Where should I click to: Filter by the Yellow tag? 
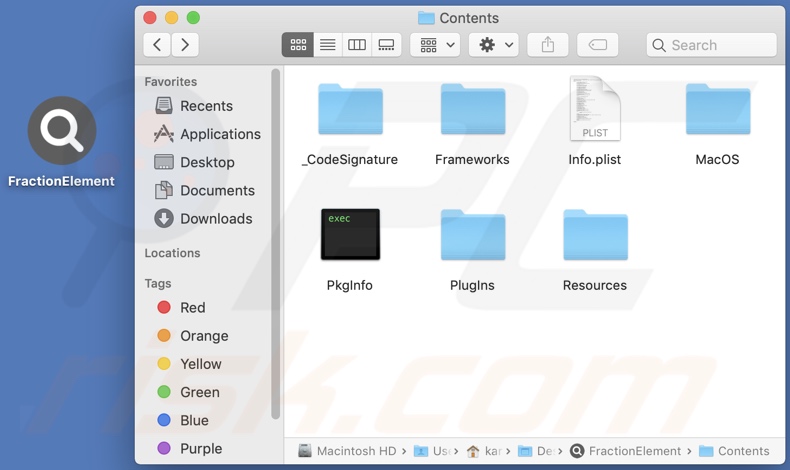pos(189,364)
